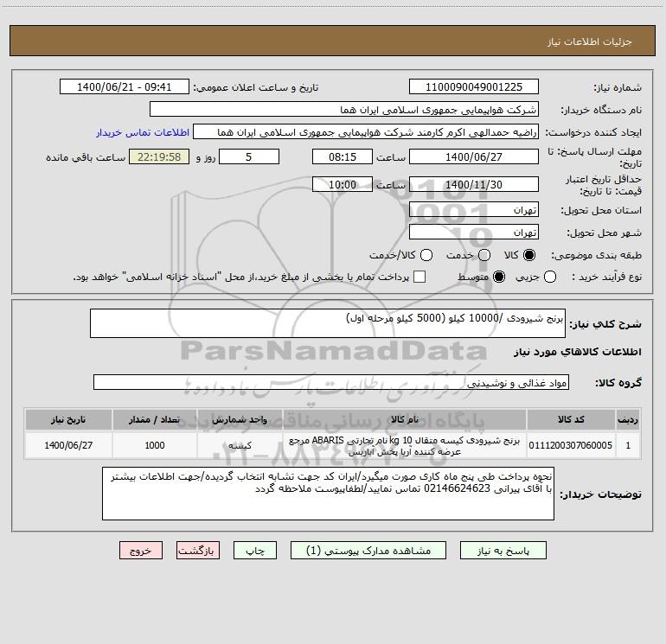Click the گروه کالا field
The width and height of the screenshot is (666, 644).
(x=331, y=382)
